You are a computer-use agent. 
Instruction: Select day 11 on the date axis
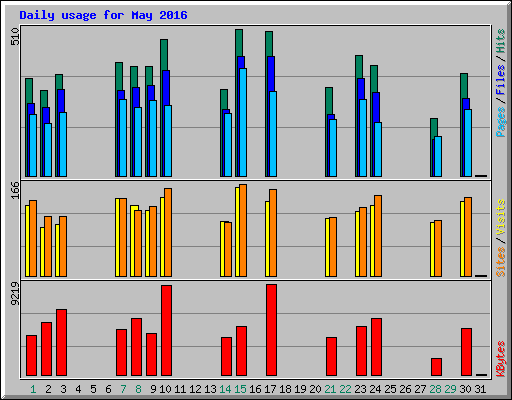click(x=180, y=389)
